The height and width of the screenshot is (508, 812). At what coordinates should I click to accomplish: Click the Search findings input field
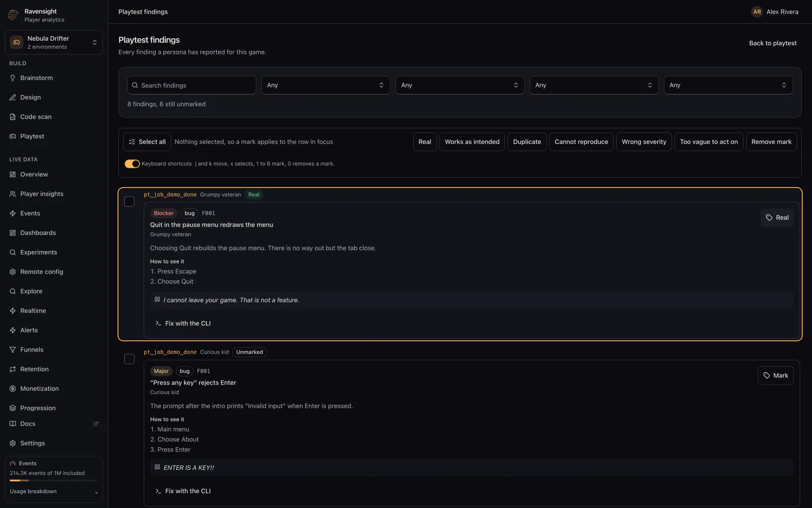(191, 85)
